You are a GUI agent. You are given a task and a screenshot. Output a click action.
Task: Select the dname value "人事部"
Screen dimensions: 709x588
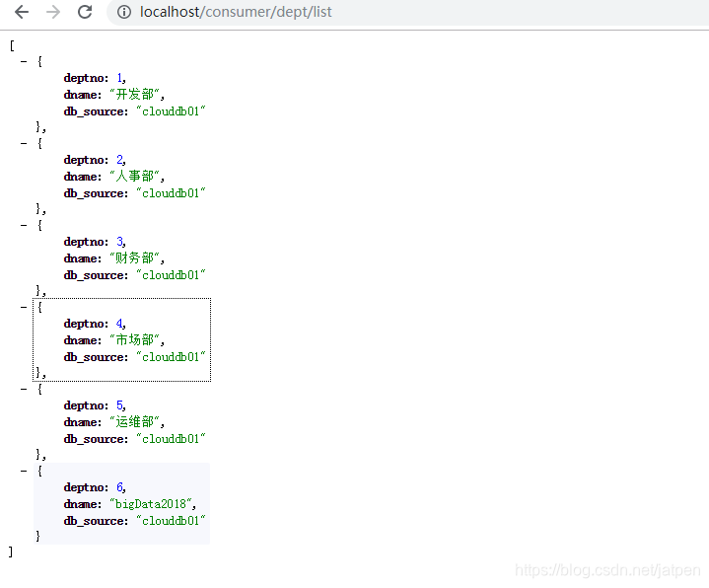[135, 177]
